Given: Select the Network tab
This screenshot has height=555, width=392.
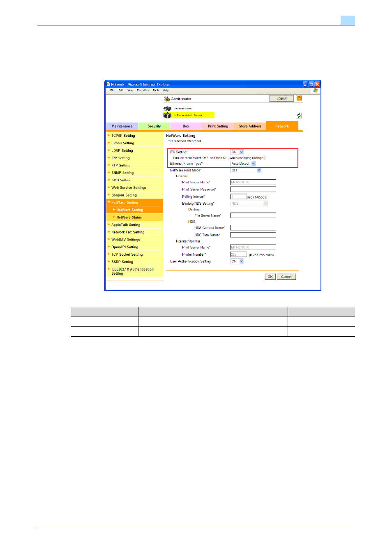Looking at the screenshot, I should coord(282,126).
